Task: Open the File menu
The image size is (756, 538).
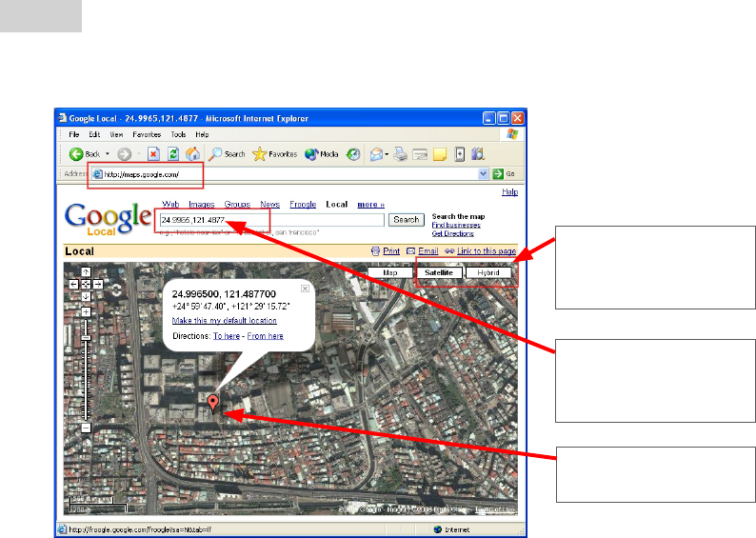Action: [73, 134]
